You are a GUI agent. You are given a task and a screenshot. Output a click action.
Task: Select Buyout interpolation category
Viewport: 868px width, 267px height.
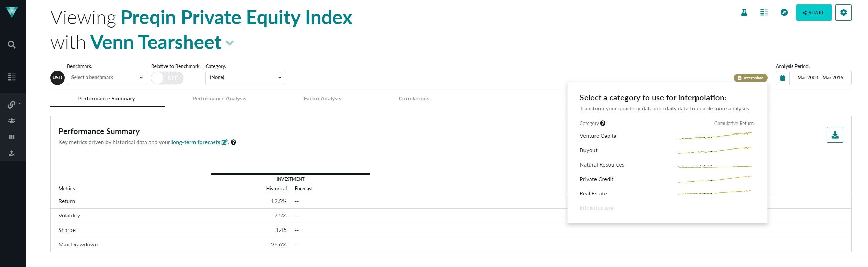tap(588, 150)
